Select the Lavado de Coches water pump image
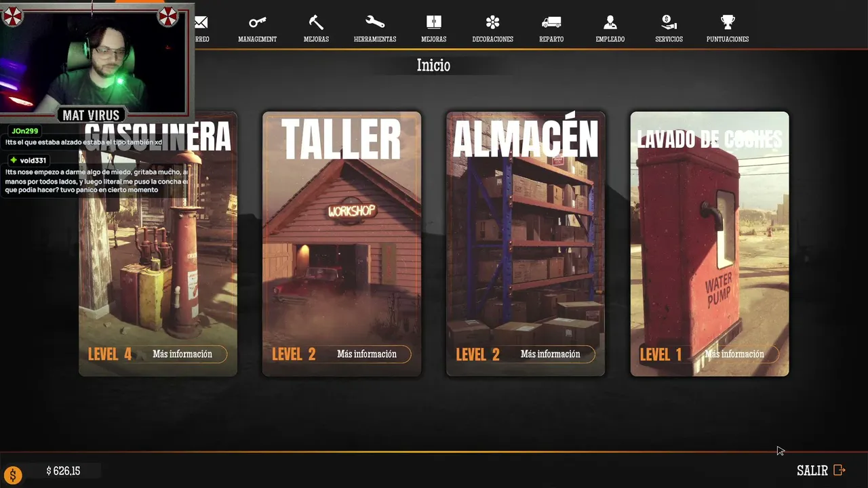Viewport: 868px width, 488px height. point(709,244)
